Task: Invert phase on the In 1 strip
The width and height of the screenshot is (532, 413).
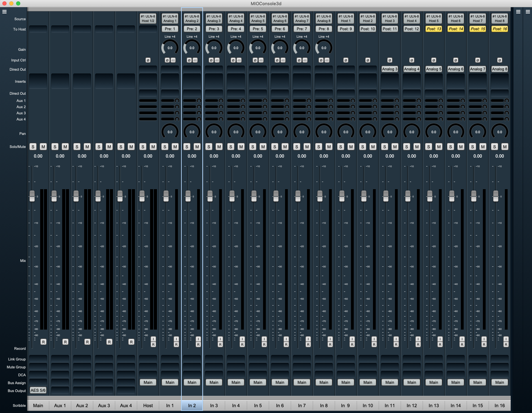Action: (x=167, y=60)
